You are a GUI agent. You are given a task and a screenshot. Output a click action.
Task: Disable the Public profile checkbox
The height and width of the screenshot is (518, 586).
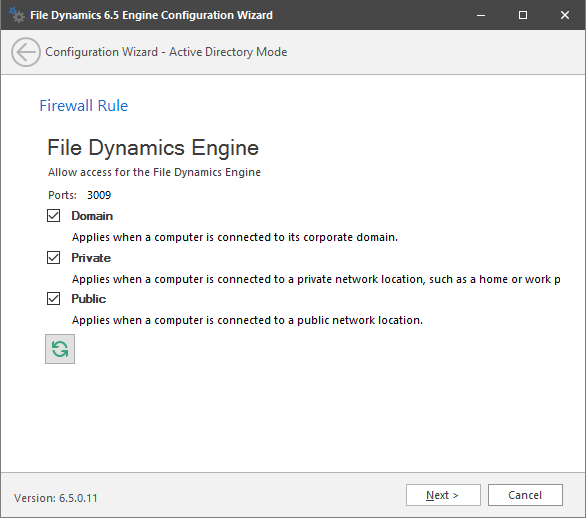pos(53,299)
